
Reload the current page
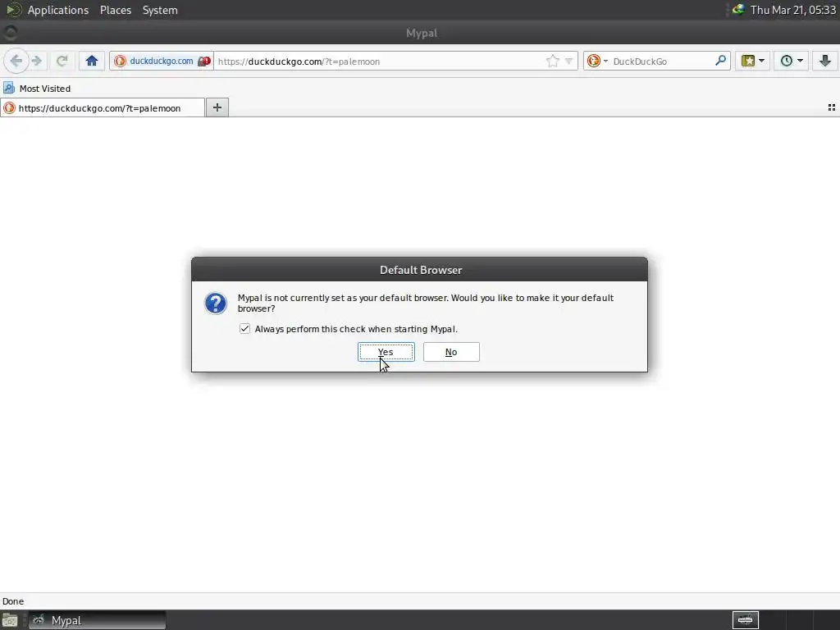(62, 61)
